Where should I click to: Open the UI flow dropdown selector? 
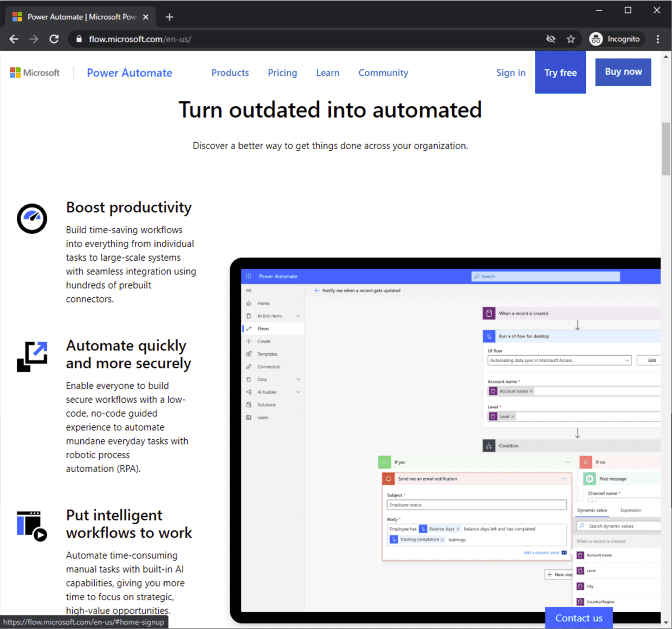pos(559,361)
